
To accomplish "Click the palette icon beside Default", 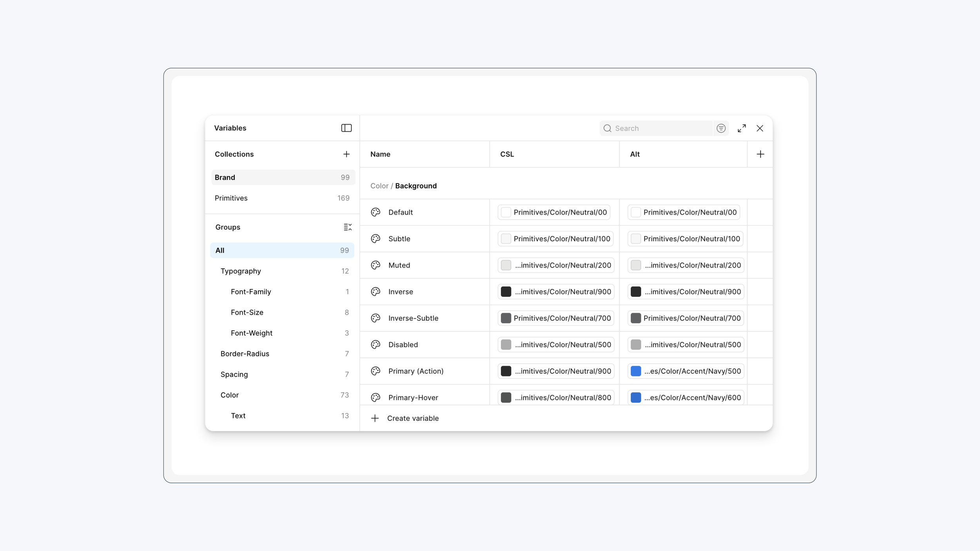I will pyautogui.click(x=376, y=212).
